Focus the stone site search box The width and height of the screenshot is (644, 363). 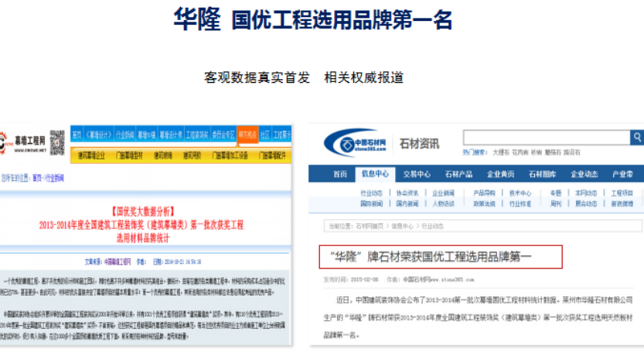[547, 137]
